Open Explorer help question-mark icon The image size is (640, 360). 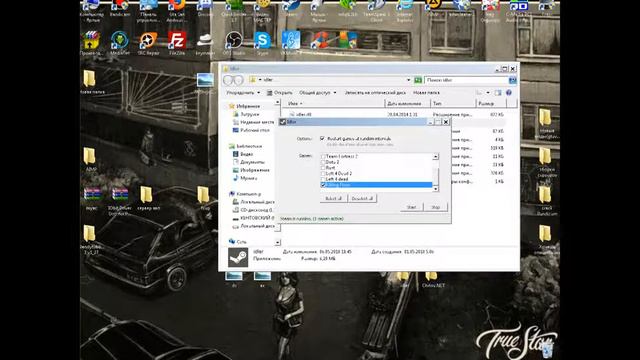tap(509, 93)
